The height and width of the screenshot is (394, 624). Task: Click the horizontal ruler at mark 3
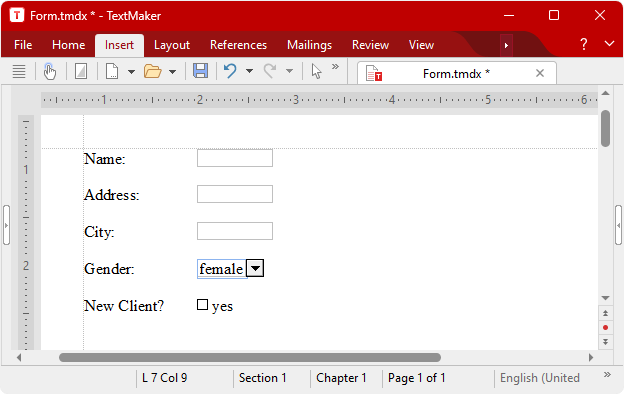click(x=296, y=99)
